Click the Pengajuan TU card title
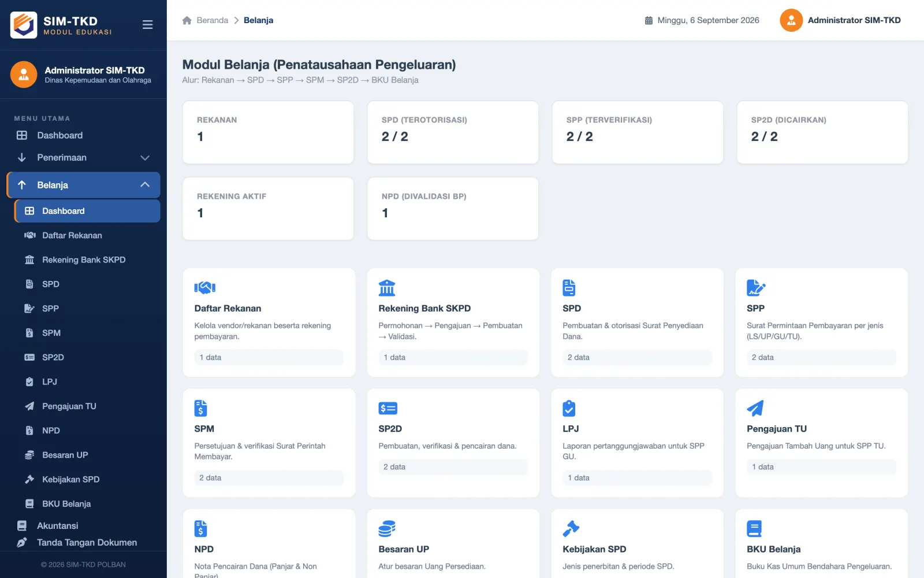The height and width of the screenshot is (578, 924). click(777, 428)
